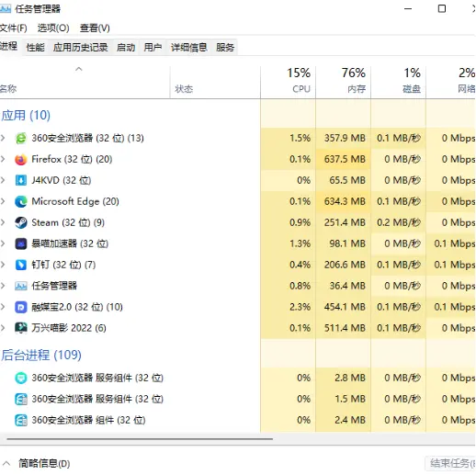The height and width of the screenshot is (475, 476).
Task: Expand the 360安全浏览器 process group
Action: [3, 138]
